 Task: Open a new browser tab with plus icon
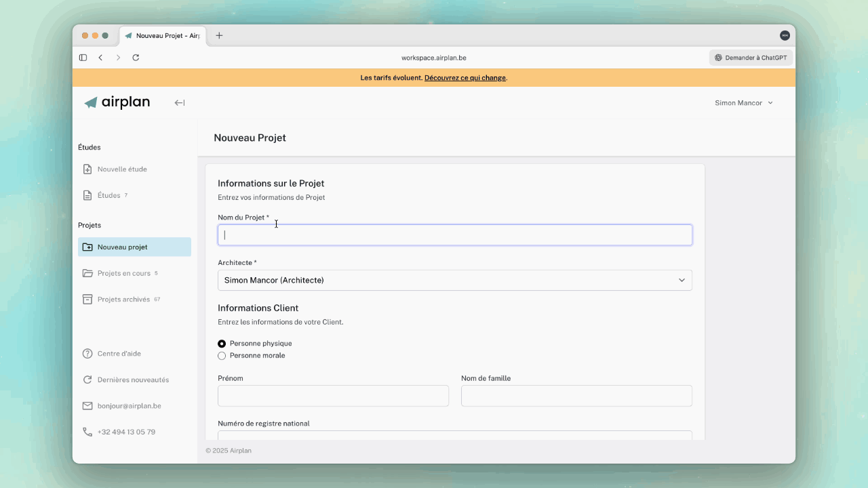point(219,35)
